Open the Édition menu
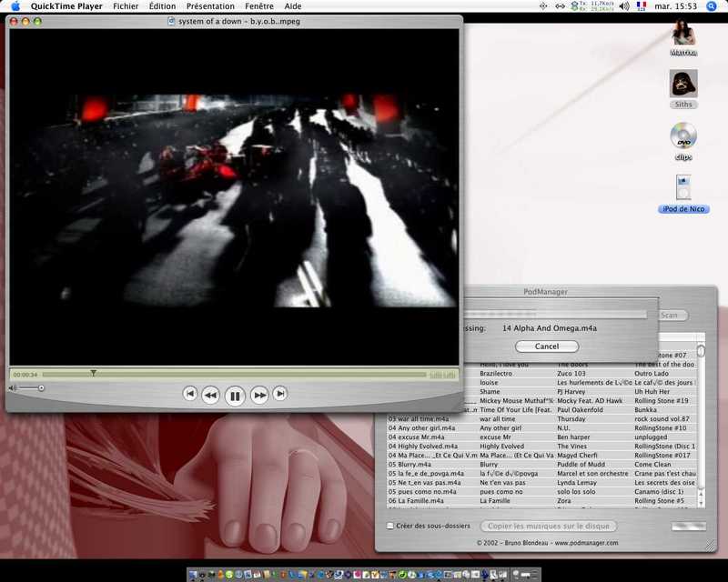This screenshot has height=582, width=728. pyautogui.click(x=163, y=6)
